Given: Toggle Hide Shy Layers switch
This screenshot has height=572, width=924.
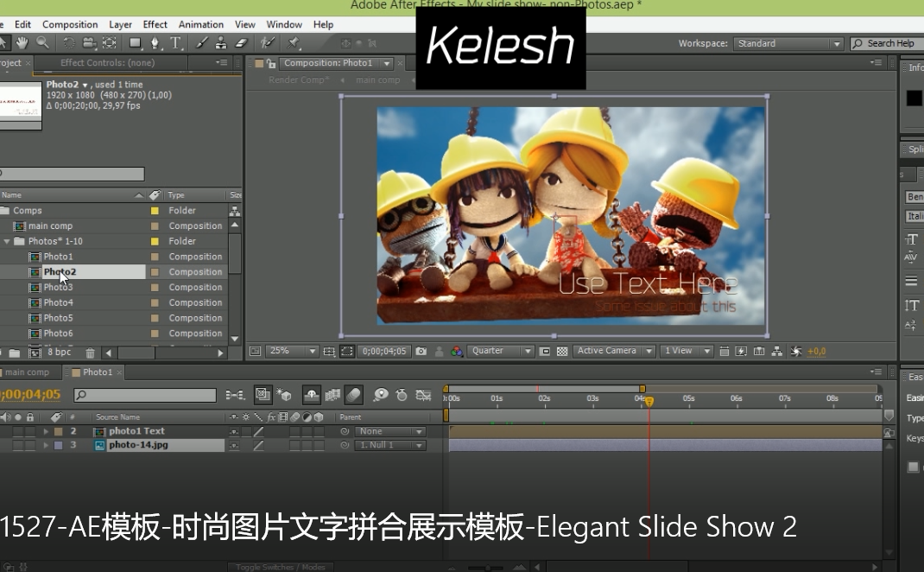Looking at the screenshot, I should point(311,395).
